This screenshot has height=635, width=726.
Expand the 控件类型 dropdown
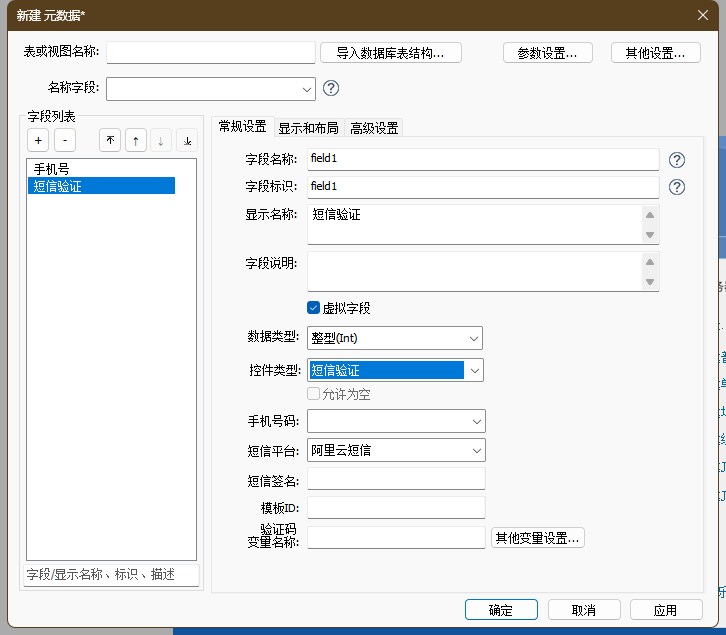475,370
